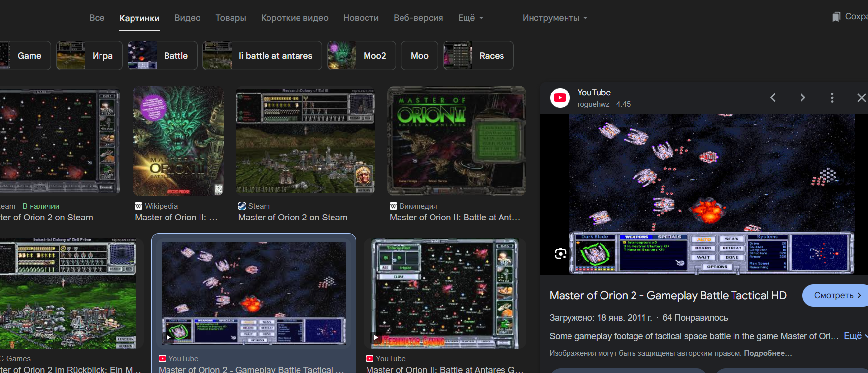This screenshot has height=373, width=868.
Task: Click YouTube favicon under Gameplay Battle Tactical result
Action: coord(162,359)
